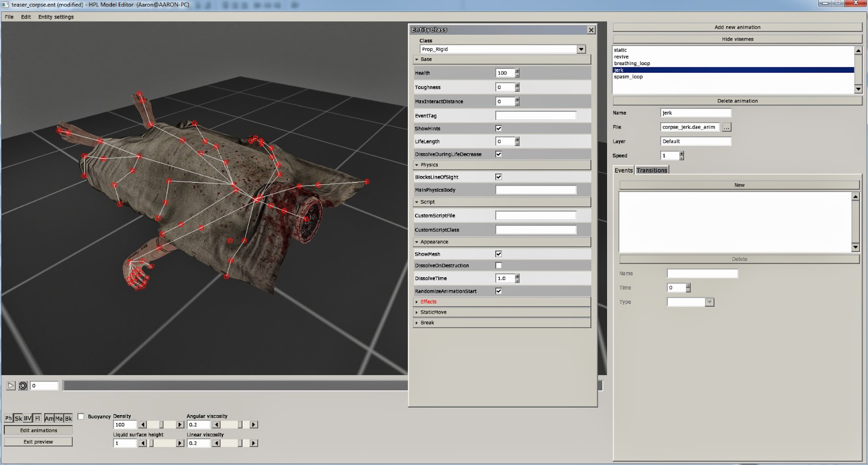Image resolution: width=868 pixels, height=465 pixels.
Task: Uncheck the ShowHints checkbox
Action: (499, 129)
